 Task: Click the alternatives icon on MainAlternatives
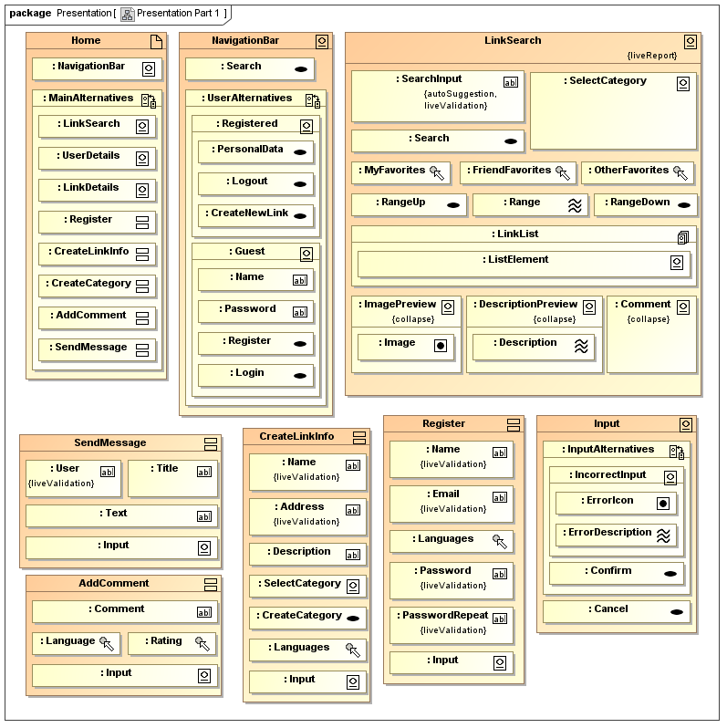[149, 100]
